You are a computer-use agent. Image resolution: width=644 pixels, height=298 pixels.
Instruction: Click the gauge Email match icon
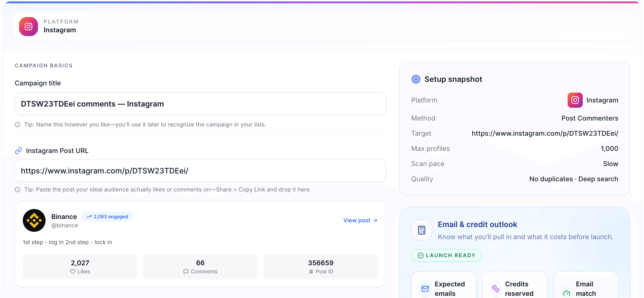click(566, 293)
